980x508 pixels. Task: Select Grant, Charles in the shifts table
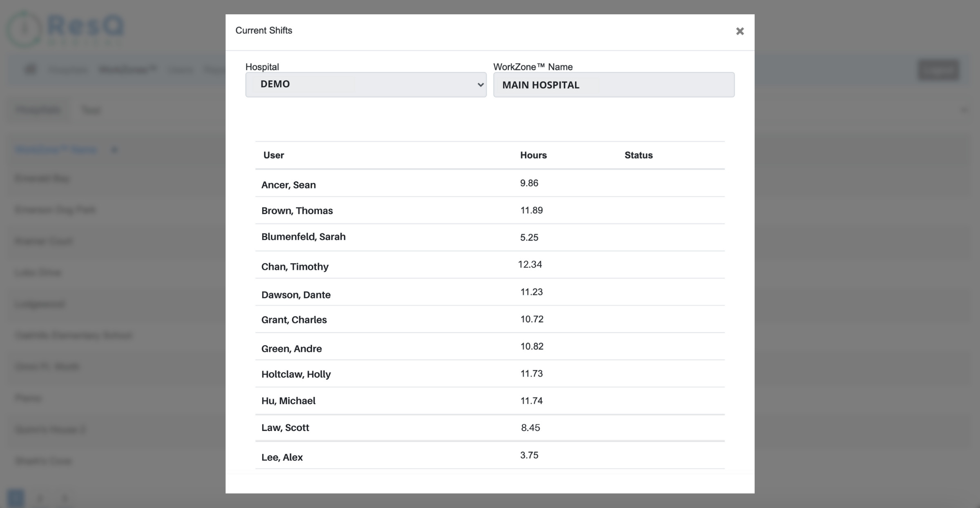[x=294, y=319]
